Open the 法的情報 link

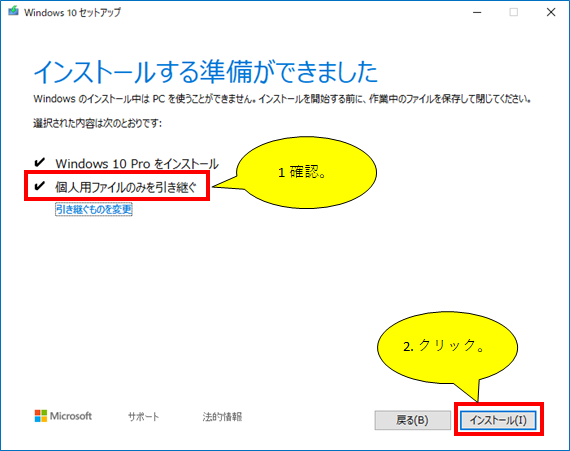pyautogui.click(x=222, y=416)
